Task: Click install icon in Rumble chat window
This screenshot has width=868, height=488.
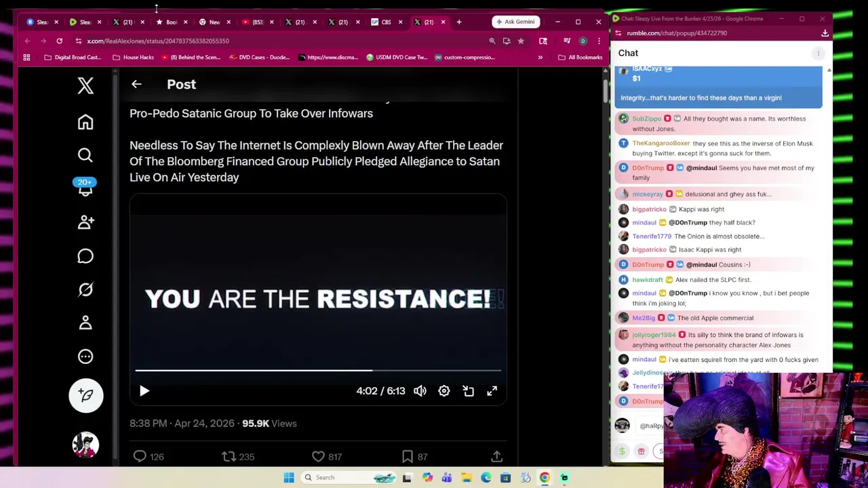Action: coord(825,33)
